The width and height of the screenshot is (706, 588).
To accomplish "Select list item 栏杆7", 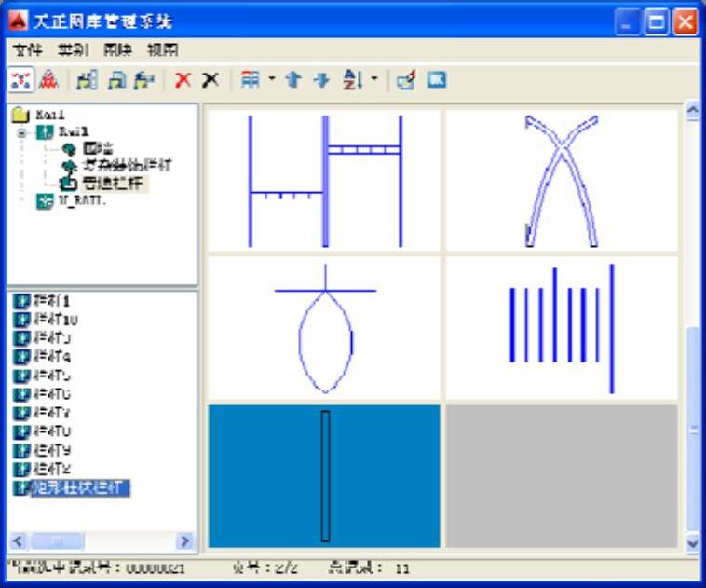I will (51, 413).
